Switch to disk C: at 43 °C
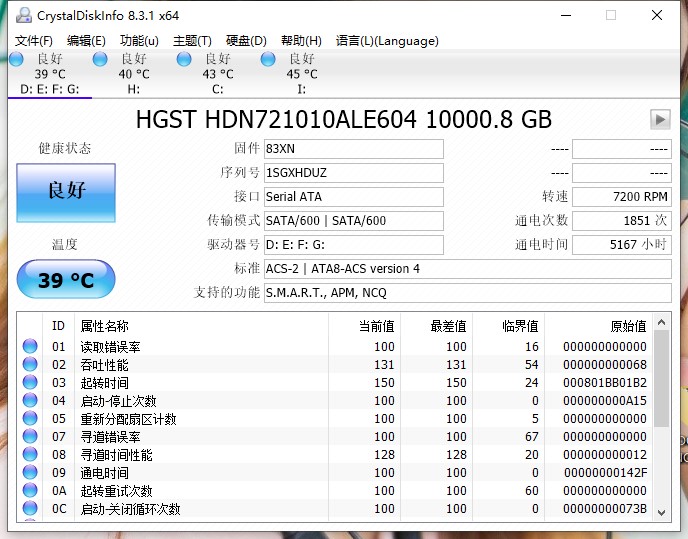This screenshot has width=688, height=539. pos(217,74)
